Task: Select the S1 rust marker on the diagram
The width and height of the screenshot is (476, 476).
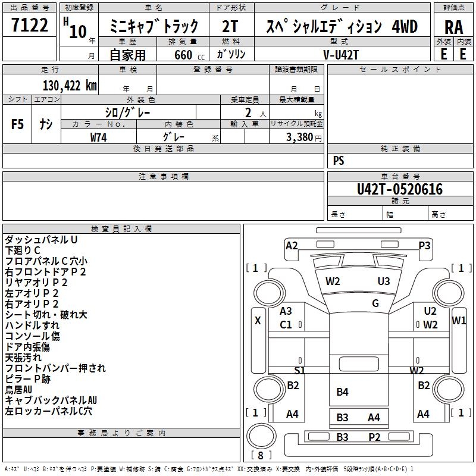Action: click(x=300, y=370)
